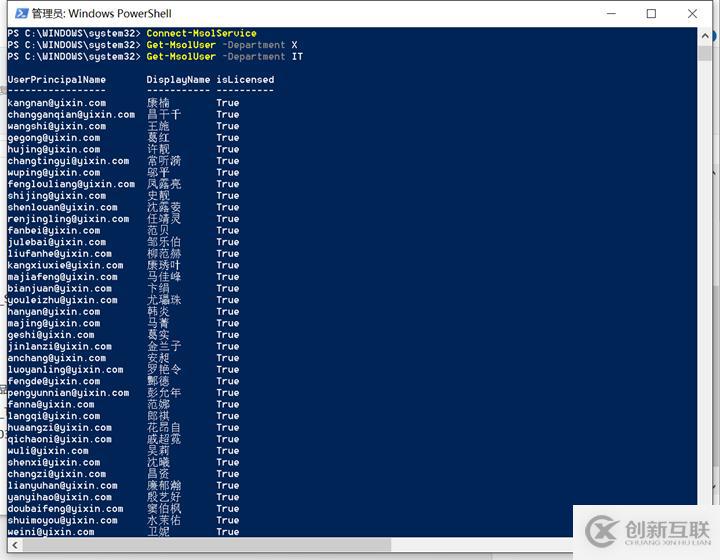Viewport: 720px width, 560px height.
Task: Click fanbei@yixin.com entry
Action: [x=54, y=230]
